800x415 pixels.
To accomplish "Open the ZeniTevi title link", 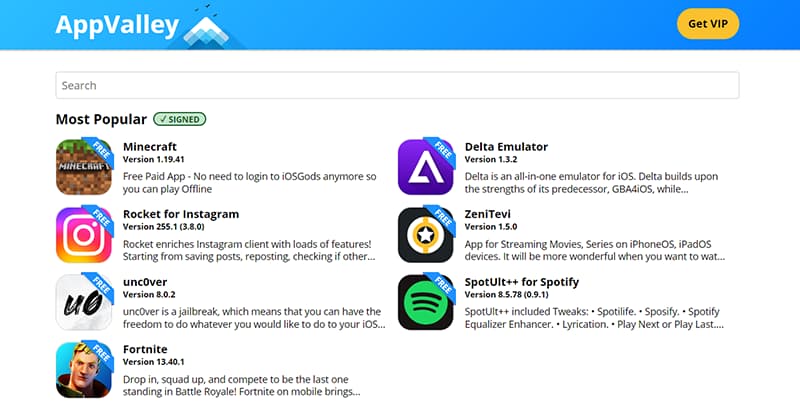I will coord(487,214).
